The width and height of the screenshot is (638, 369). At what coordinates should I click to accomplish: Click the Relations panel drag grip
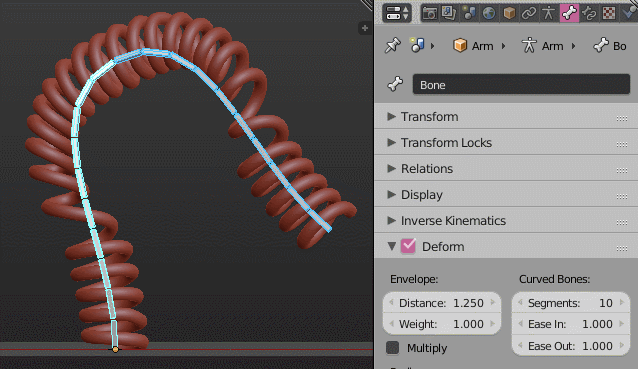(622, 170)
